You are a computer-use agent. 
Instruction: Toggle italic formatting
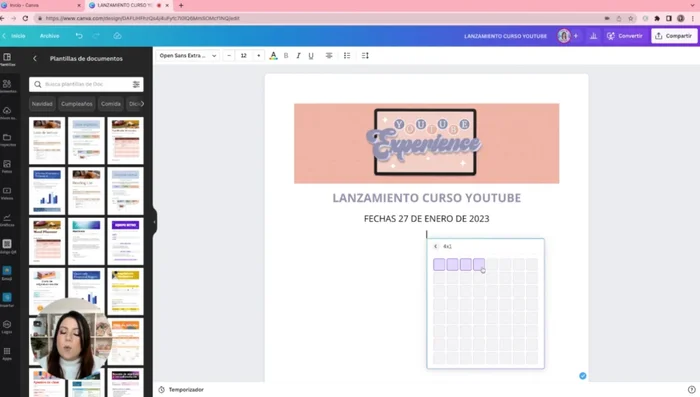[298, 56]
